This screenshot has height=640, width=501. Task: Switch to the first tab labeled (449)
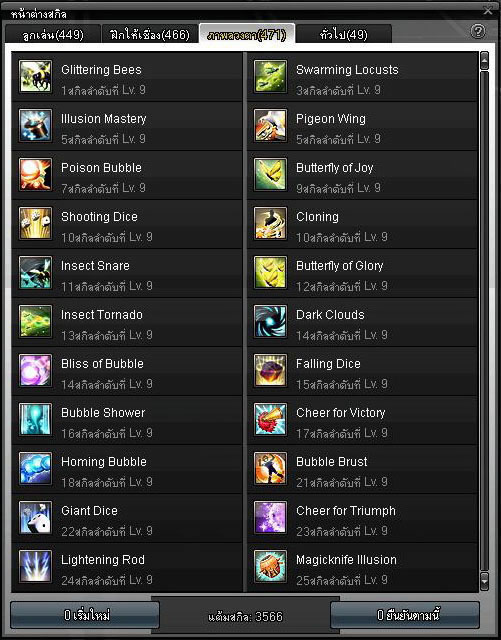click(53, 34)
